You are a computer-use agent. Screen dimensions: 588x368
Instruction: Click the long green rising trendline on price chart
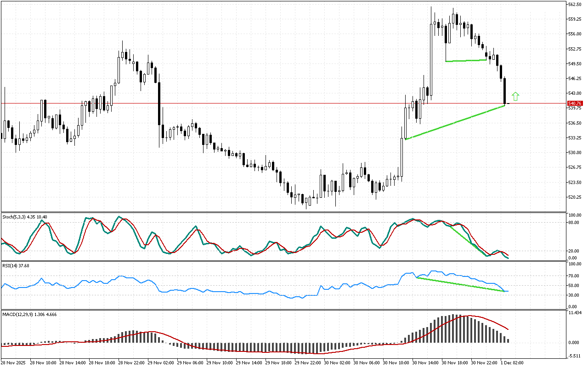click(455, 123)
